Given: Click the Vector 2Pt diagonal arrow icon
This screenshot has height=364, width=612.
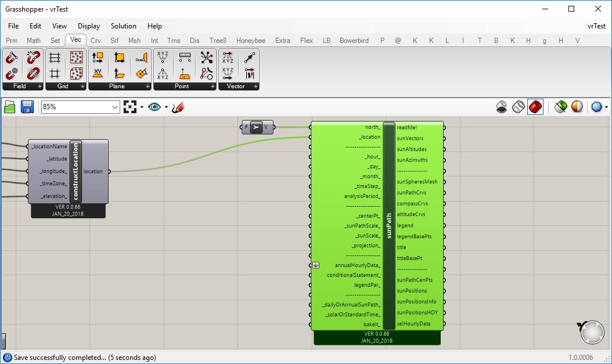Looking at the screenshot, I should coord(250,57).
